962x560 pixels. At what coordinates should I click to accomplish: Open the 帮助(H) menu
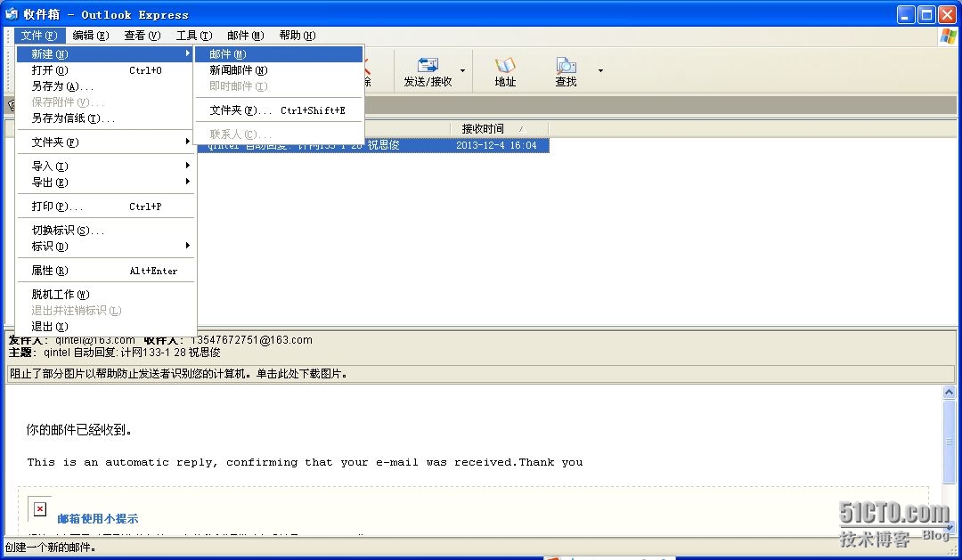[297, 35]
